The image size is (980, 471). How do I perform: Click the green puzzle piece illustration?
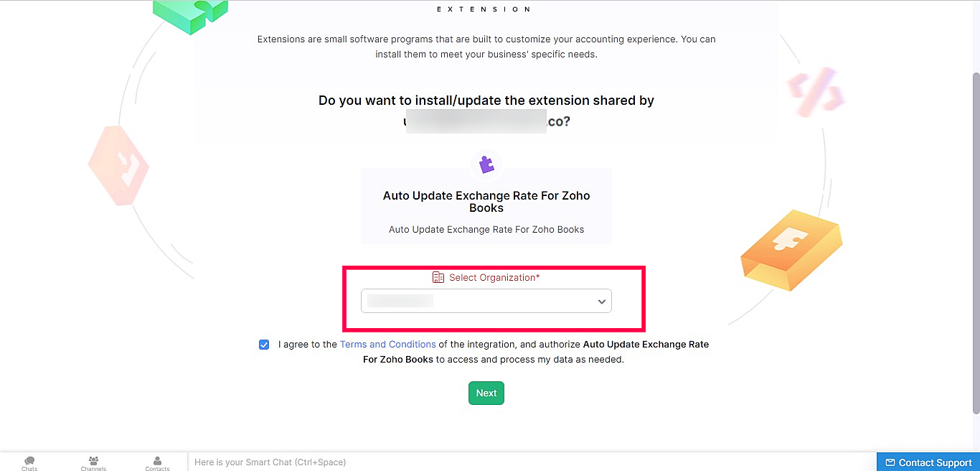[191, 16]
